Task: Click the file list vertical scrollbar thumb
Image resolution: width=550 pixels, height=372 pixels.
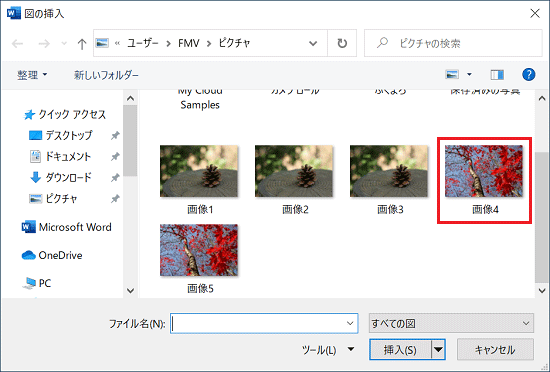Action: point(542,217)
